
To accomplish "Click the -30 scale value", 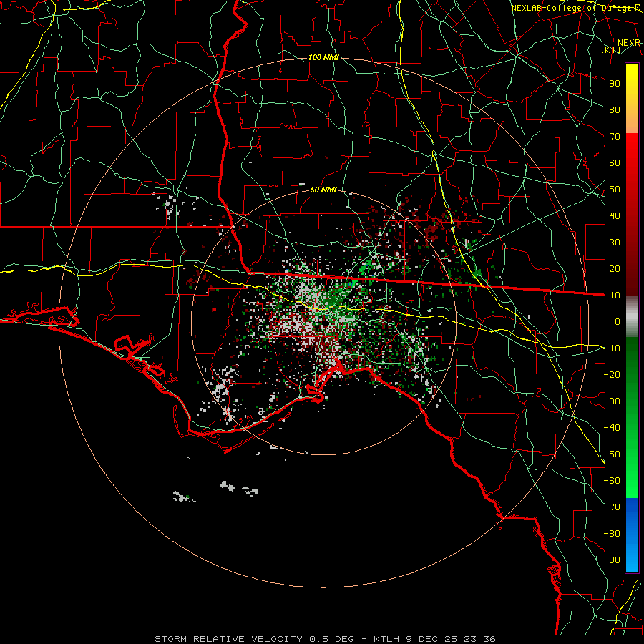I will [x=612, y=401].
